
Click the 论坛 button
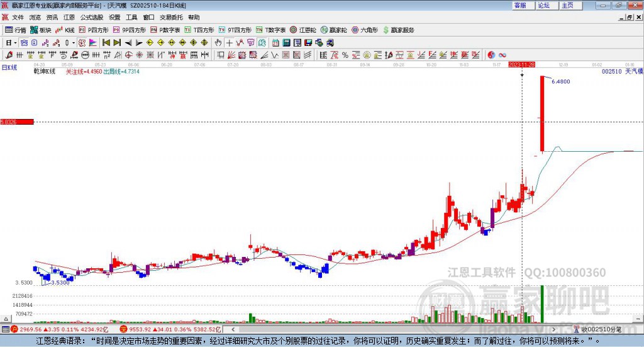[547, 5]
